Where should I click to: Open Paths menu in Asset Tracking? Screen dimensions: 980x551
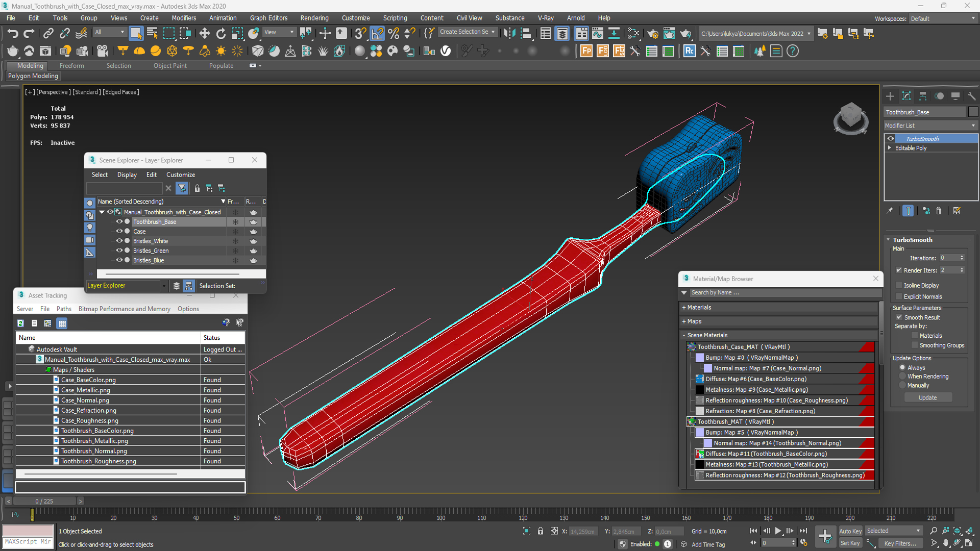click(64, 309)
